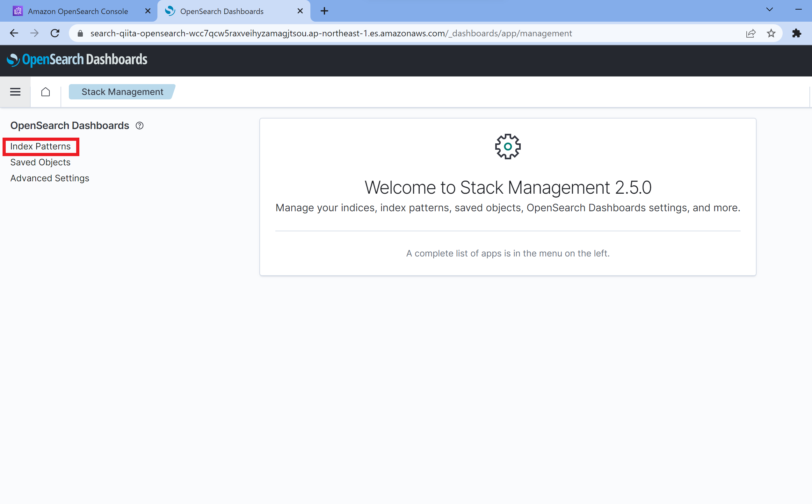Open browser extensions puzzle icon
The width and height of the screenshot is (812, 504).
point(796,33)
